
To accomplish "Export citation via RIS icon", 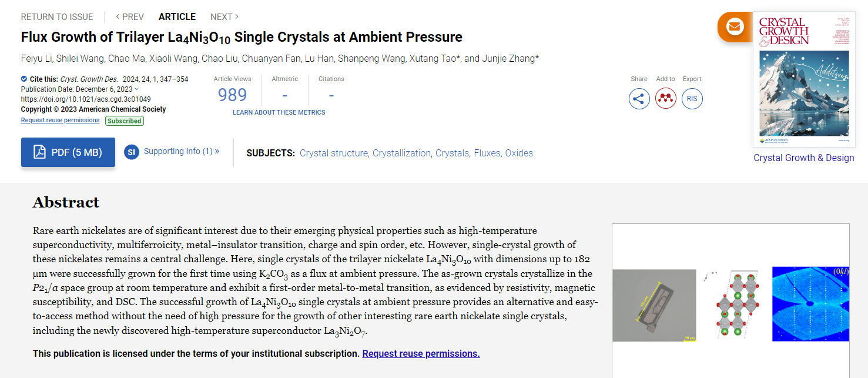I will coord(692,98).
